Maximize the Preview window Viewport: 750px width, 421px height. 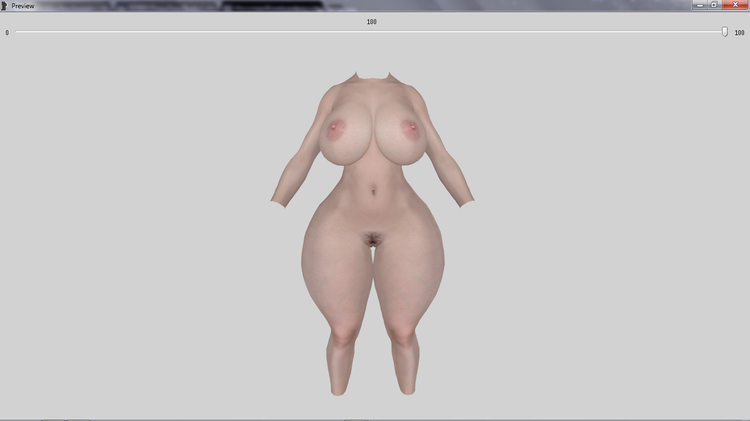[714, 5]
